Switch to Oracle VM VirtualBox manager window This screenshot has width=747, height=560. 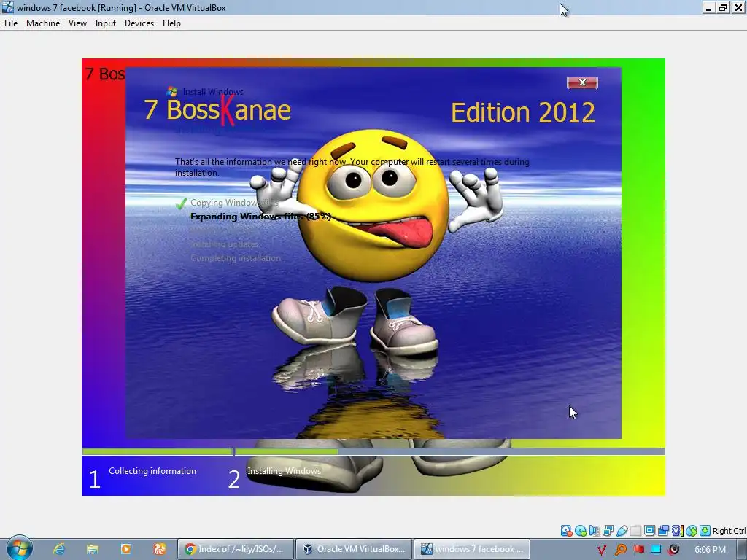(354, 549)
